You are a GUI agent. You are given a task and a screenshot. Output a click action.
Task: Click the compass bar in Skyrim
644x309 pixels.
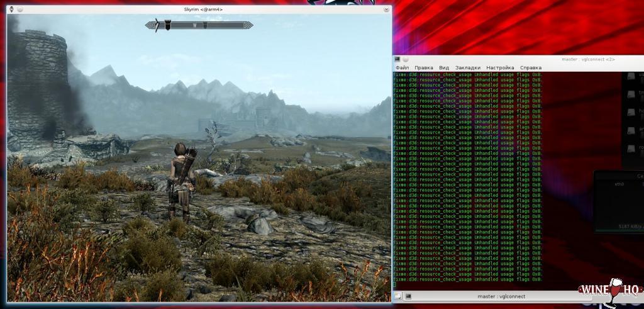199,25
